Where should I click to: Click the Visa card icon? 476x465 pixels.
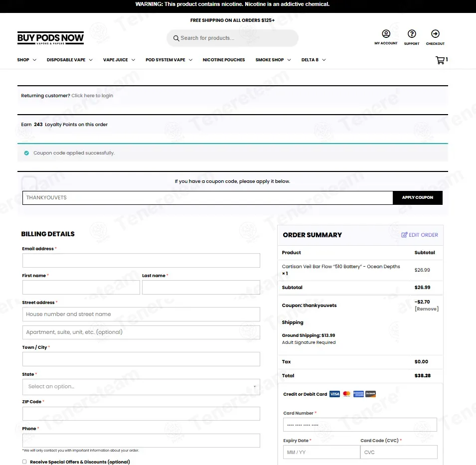click(x=334, y=394)
